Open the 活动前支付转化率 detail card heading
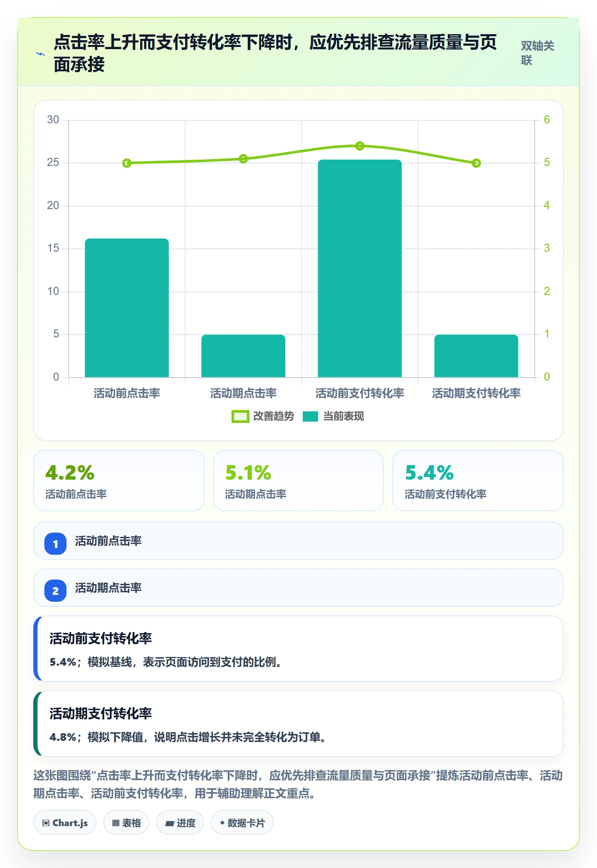Image resolution: width=597 pixels, height=868 pixels. pos(101,638)
